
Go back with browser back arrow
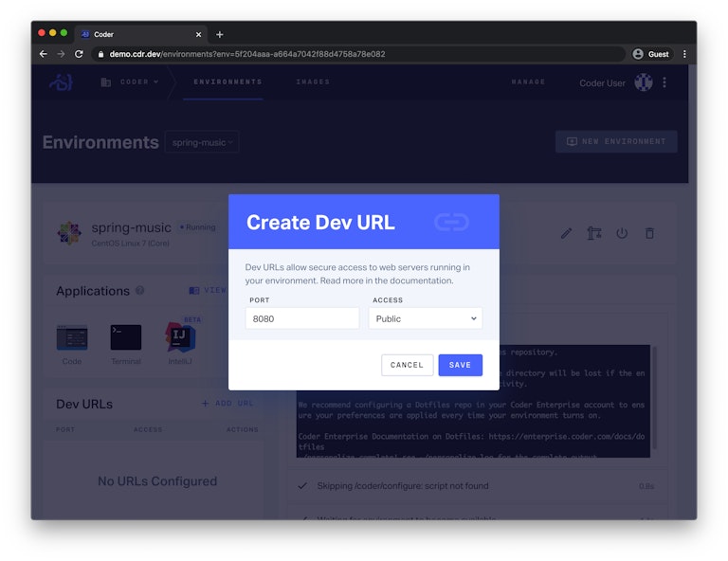[44, 54]
